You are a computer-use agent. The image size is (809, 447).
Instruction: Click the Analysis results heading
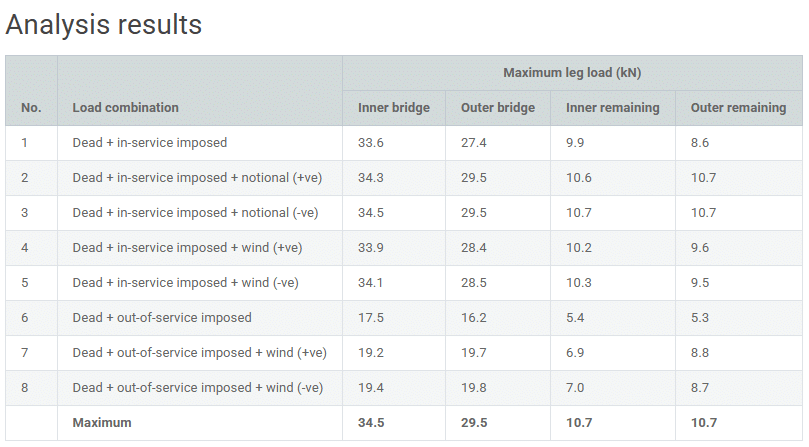click(104, 25)
